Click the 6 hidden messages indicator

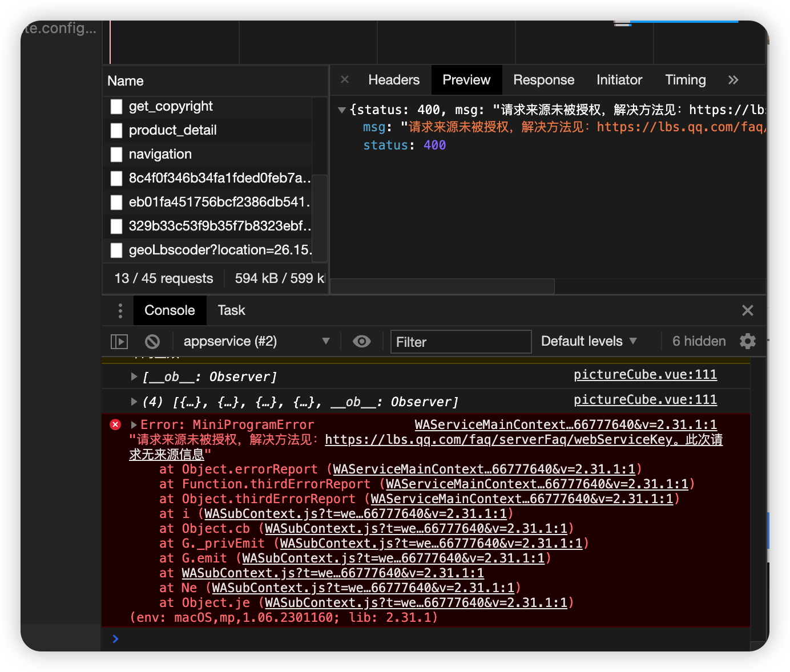[699, 341]
